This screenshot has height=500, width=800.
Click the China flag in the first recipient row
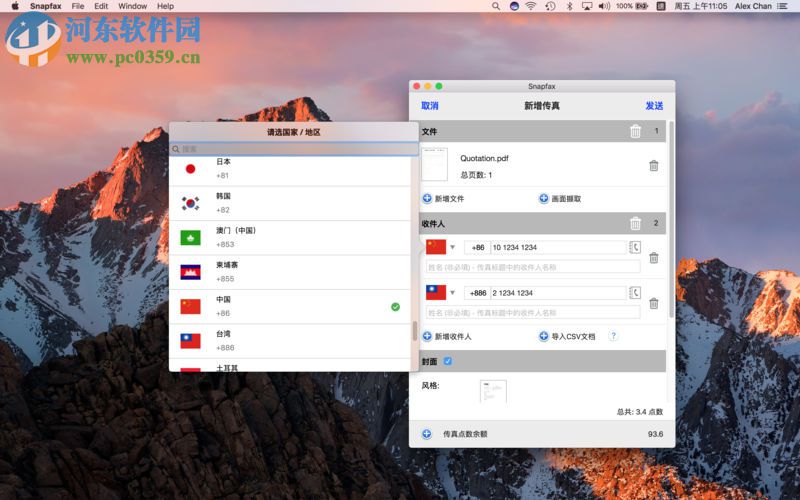pos(436,247)
